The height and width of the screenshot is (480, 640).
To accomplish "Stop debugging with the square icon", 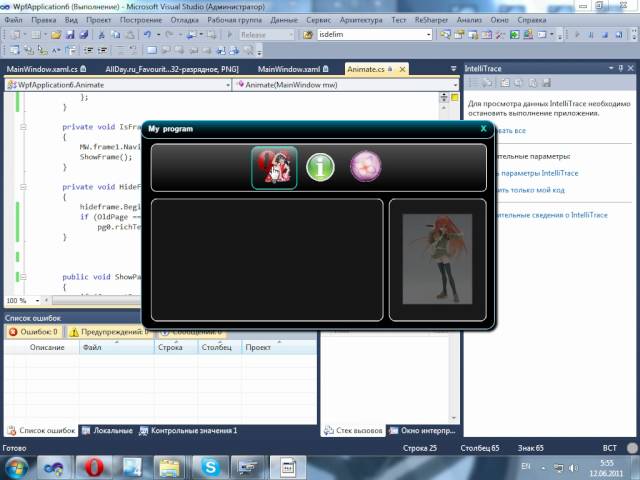I will [x=605, y=35].
